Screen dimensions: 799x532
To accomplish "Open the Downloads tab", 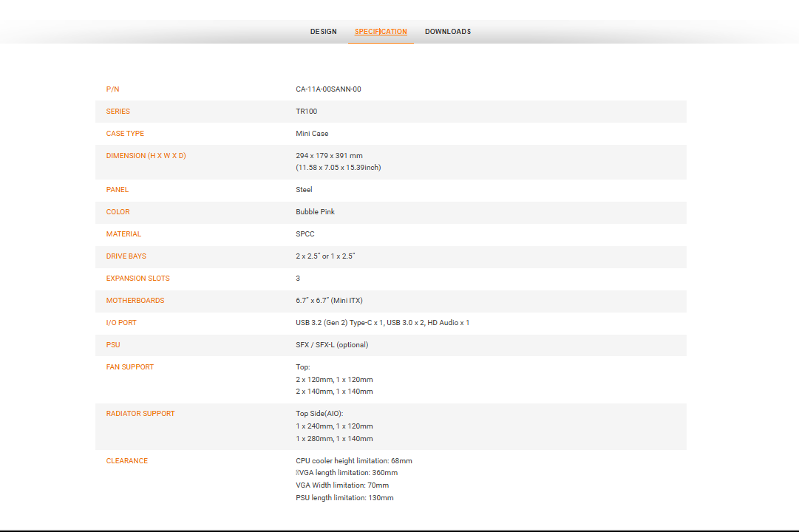I will click(447, 32).
